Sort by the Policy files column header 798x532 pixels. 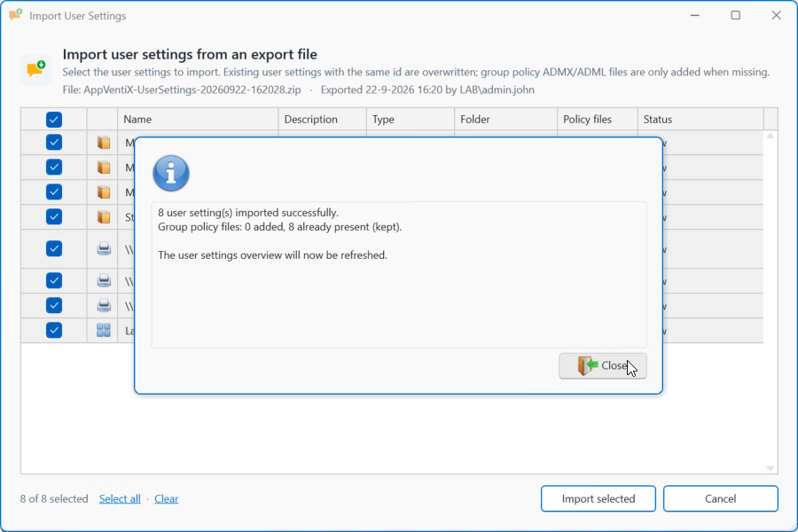(x=598, y=119)
